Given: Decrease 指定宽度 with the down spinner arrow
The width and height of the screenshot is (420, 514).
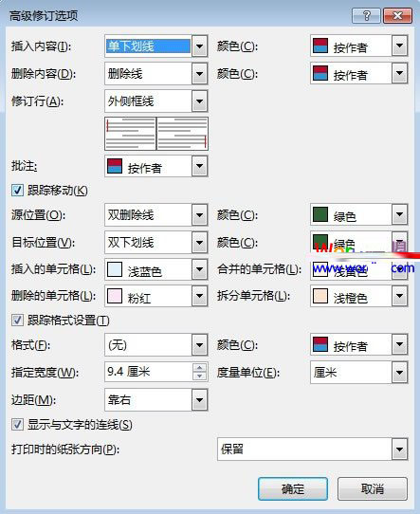Looking at the screenshot, I should coord(199,376).
